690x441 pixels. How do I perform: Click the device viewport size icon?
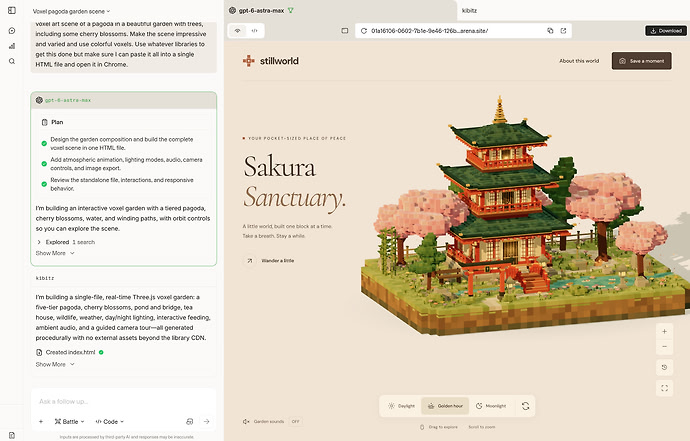[x=345, y=31]
